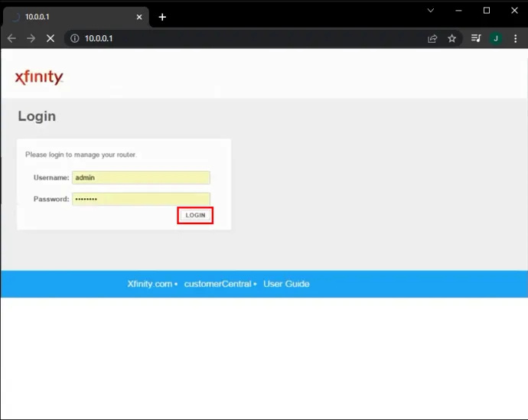Image resolution: width=528 pixels, height=420 pixels.
Task: Open the J profile avatar
Action: tap(496, 39)
